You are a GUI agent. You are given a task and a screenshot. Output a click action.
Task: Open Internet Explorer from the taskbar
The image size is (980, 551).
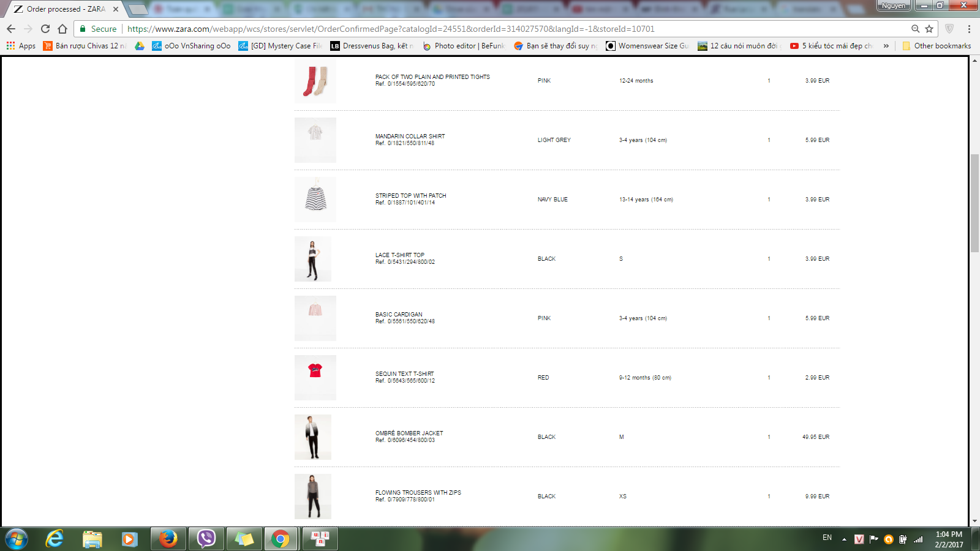pyautogui.click(x=55, y=539)
